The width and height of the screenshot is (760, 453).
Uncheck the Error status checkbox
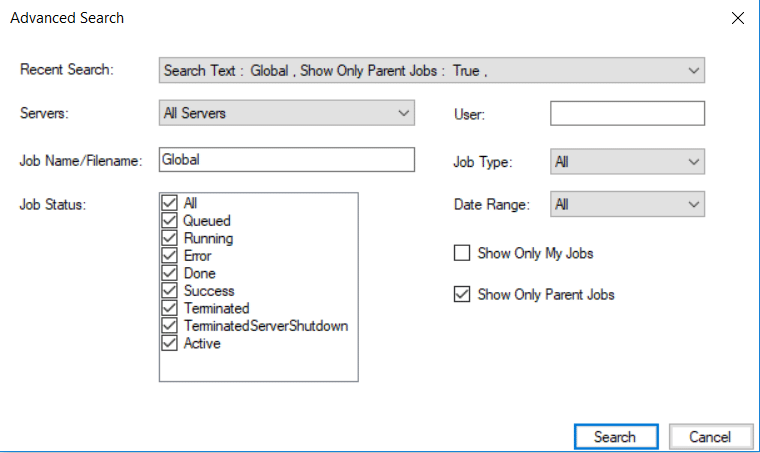tap(169, 256)
